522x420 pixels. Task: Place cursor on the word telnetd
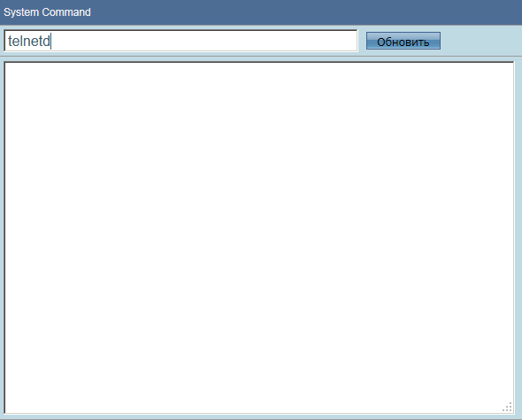point(29,42)
